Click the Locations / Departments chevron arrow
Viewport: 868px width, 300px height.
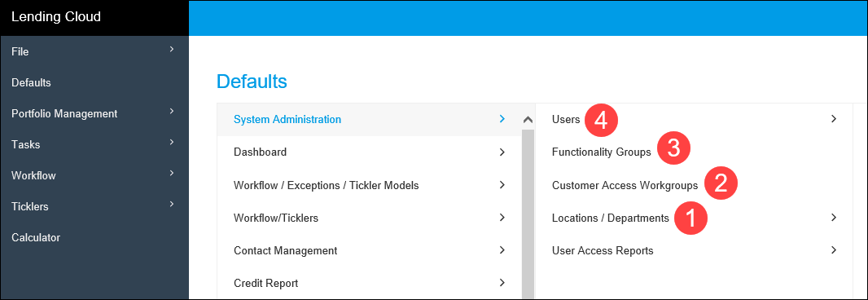pos(835,218)
